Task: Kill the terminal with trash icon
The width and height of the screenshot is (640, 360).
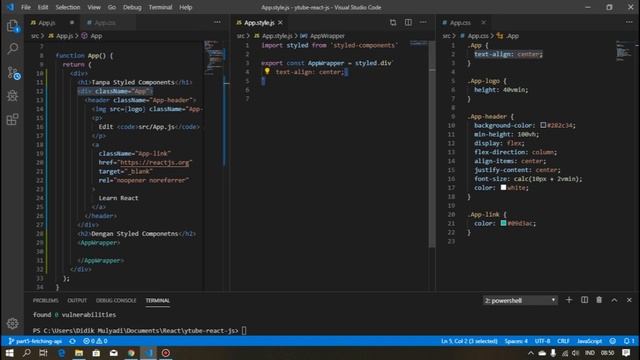Action: (599, 300)
